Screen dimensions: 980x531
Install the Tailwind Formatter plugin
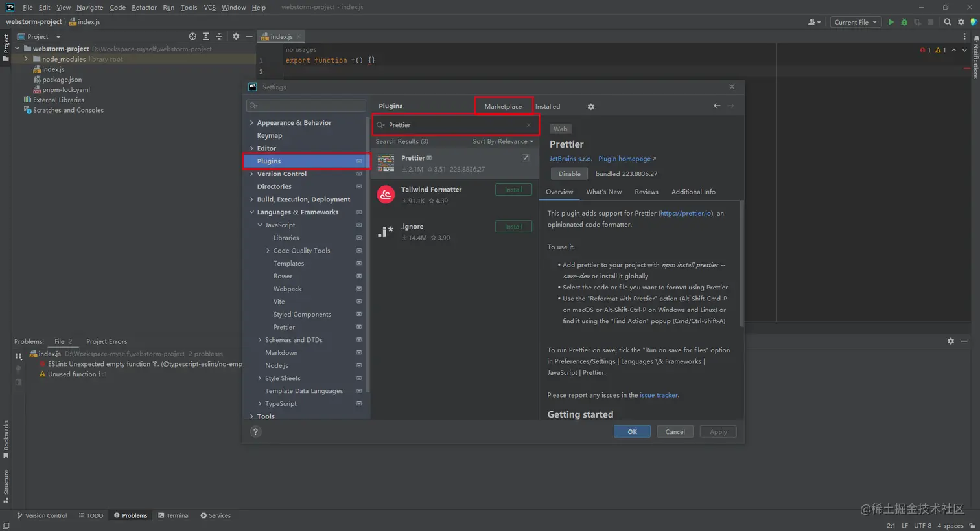pos(513,190)
